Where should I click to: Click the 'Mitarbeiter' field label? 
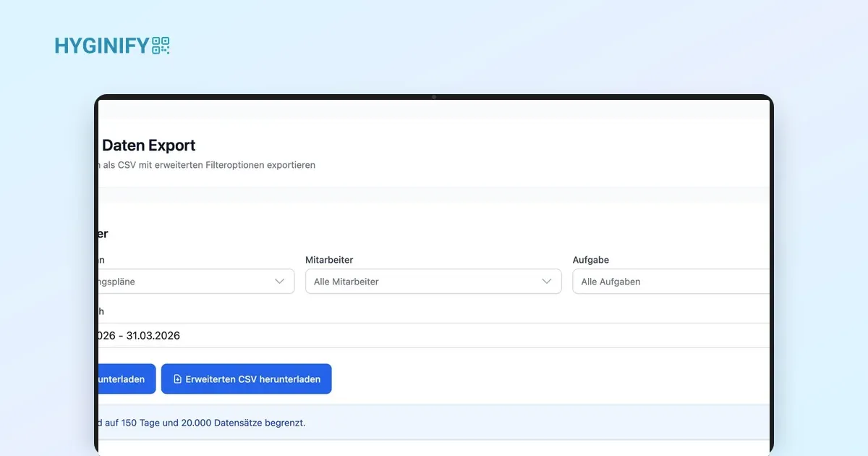point(329,260)
